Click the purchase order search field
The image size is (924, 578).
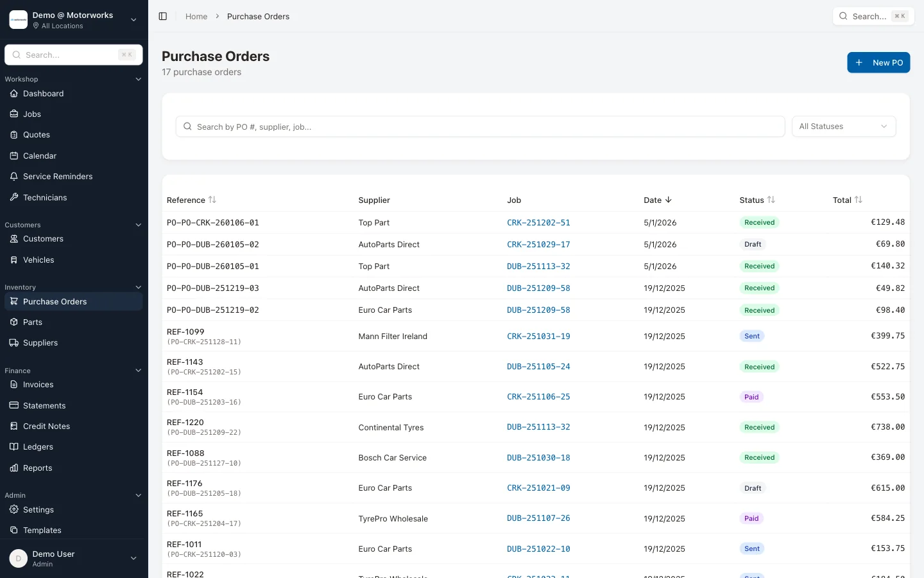point(480,127)
